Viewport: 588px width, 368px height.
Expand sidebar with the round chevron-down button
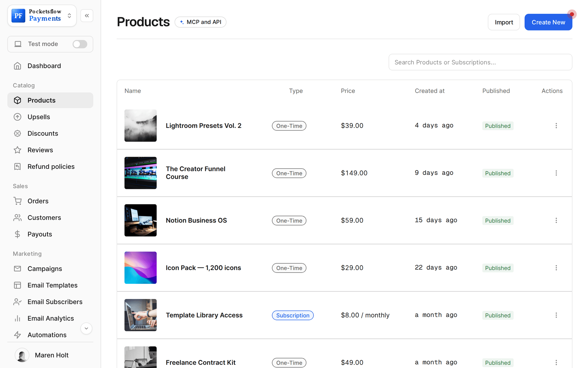pyautogui.click(x=86, y=328)
